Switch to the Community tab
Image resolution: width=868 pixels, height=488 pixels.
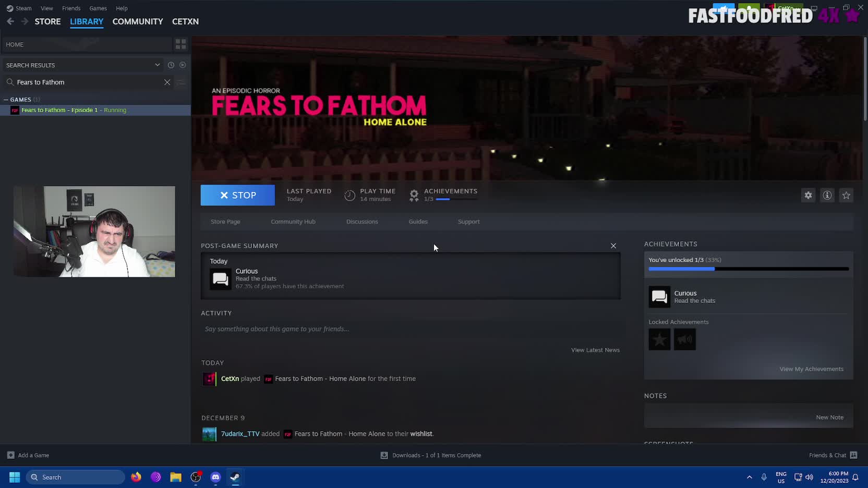[138, 21]
